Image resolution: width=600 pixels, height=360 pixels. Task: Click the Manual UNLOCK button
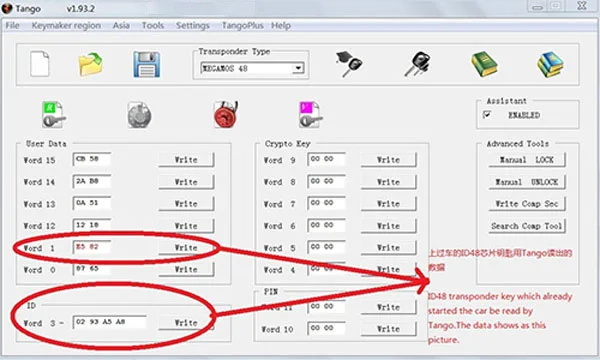(527, 182)
